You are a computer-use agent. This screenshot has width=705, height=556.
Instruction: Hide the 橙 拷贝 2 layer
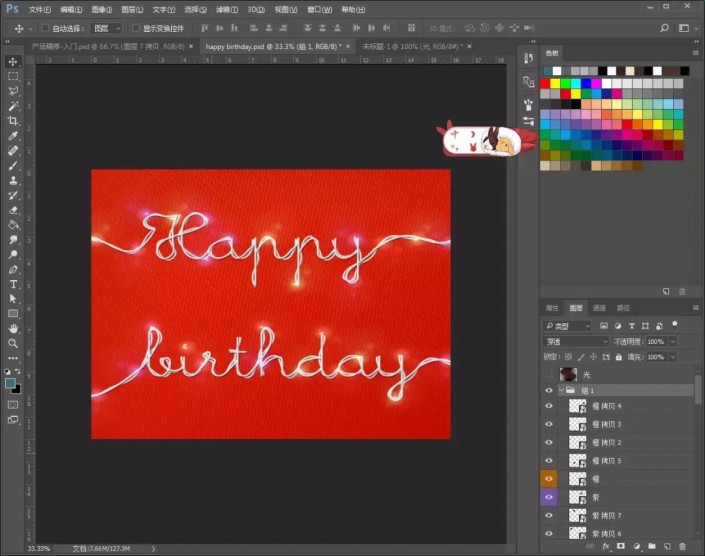549,442
